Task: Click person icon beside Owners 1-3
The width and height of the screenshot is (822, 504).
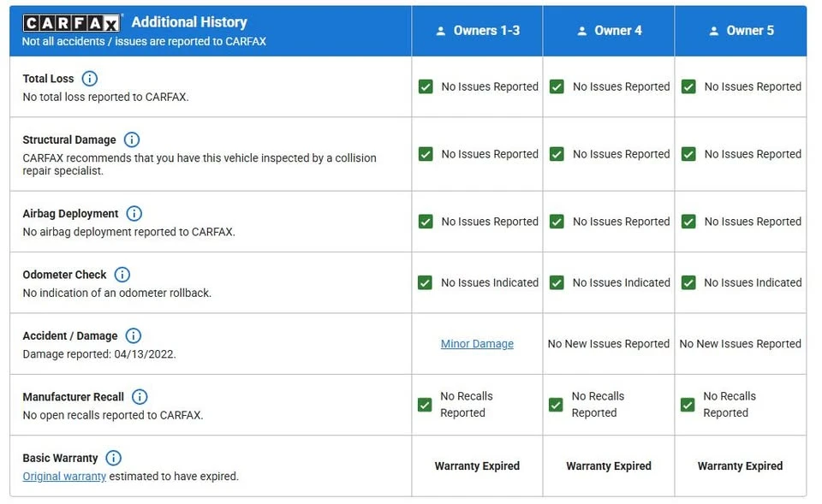Action: click(x=441, y=31)
